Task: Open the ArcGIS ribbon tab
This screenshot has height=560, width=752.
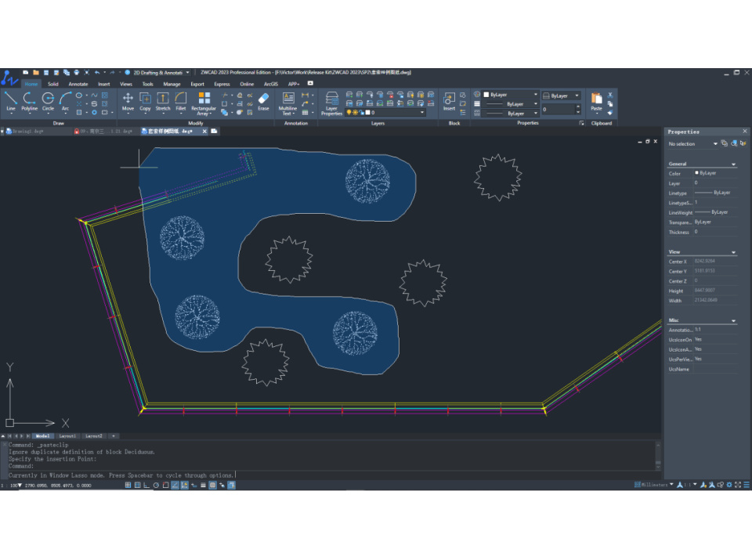Action: click(271, 84)
